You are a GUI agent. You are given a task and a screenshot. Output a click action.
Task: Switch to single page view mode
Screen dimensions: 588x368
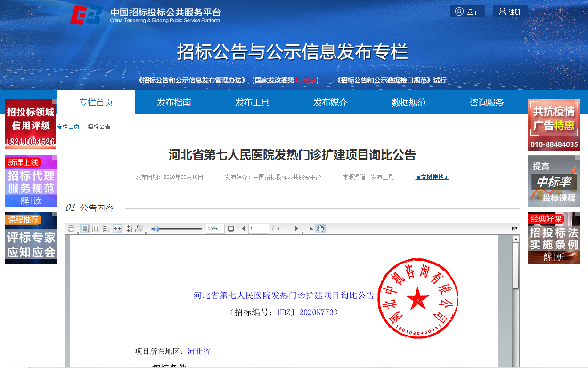point(85,229)
